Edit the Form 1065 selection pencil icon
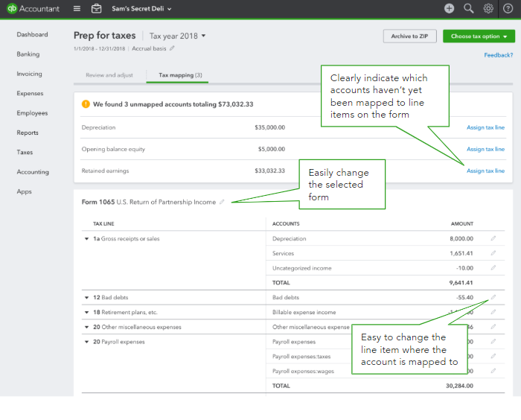Viewport: 521px width, 420px height. coord(222,202)
